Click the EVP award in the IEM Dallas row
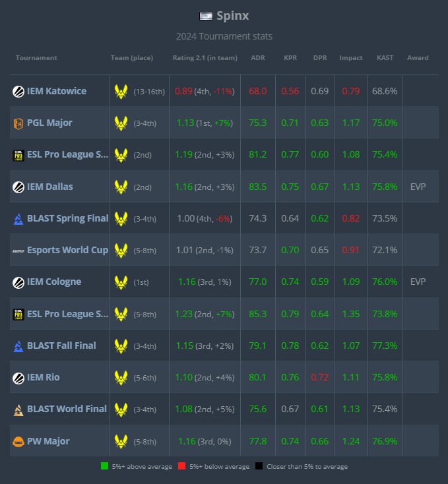 pyautogui.click(x=418, y=187)
